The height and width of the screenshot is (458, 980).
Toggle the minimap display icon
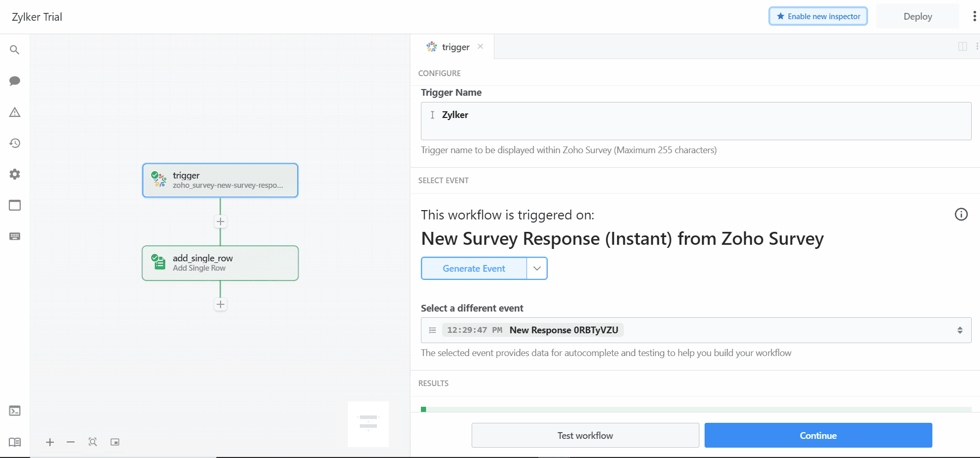tap(115, 442)
